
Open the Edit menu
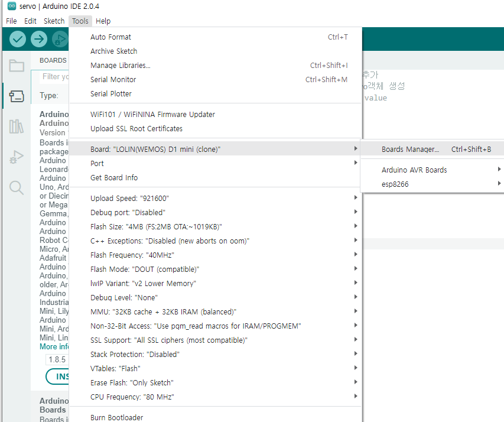tap(30, 21)
